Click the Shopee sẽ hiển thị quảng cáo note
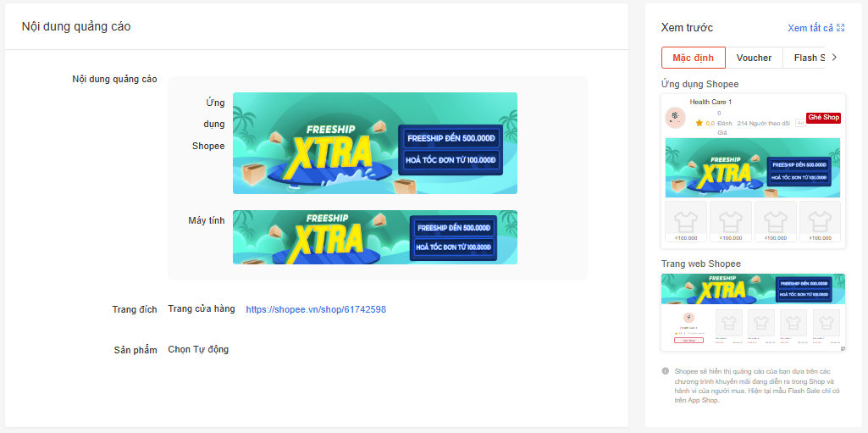This screenshot has height=433, width=868. [757, 386]
